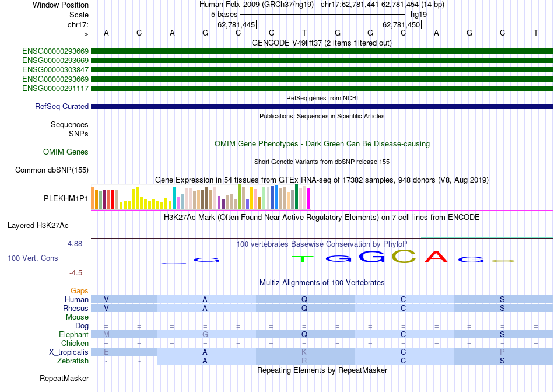Open 100 vertebrates Basewise Conservation by PhyloP title
The width and height of the screenshot is (554, 392).
point(322,244)
